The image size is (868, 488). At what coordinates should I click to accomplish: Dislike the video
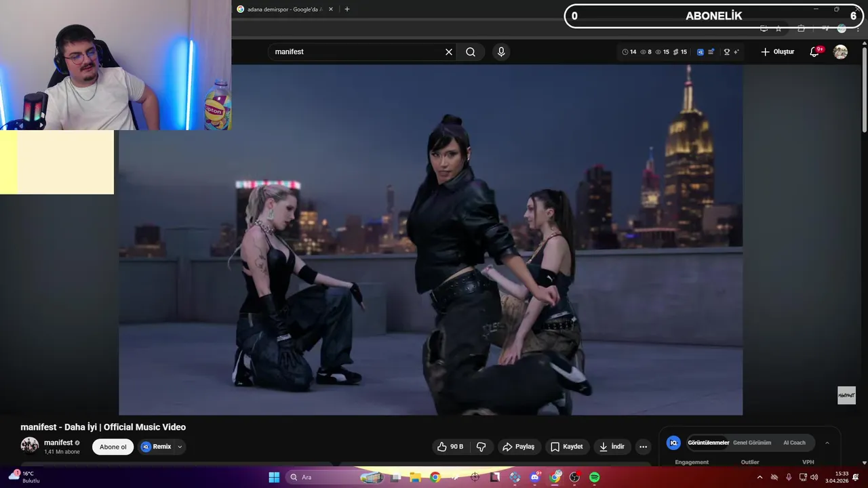(481, 447)
